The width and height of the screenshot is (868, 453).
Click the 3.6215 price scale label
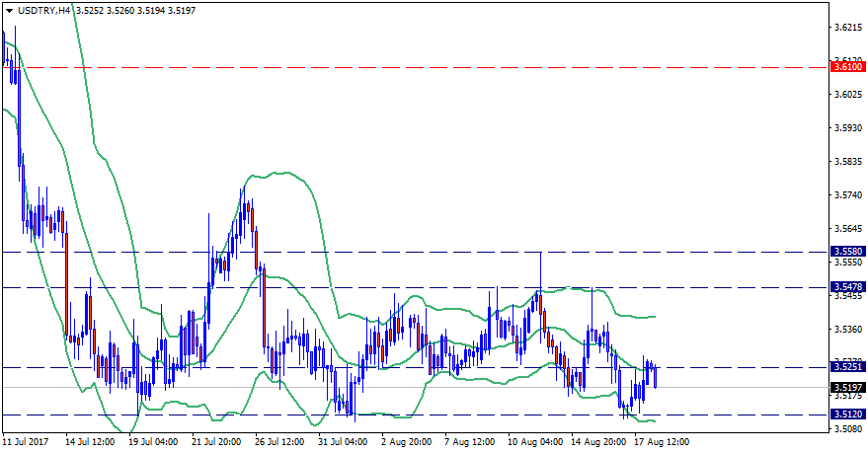848,28
